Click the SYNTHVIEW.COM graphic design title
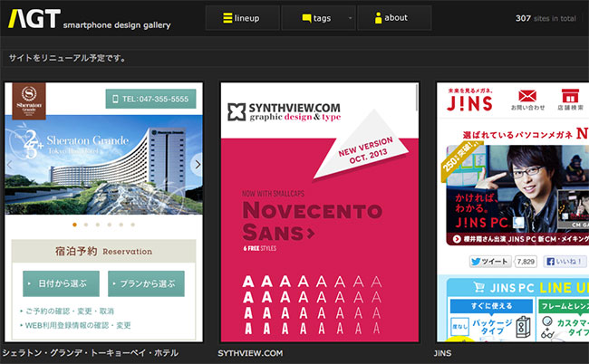 point(294,112)
